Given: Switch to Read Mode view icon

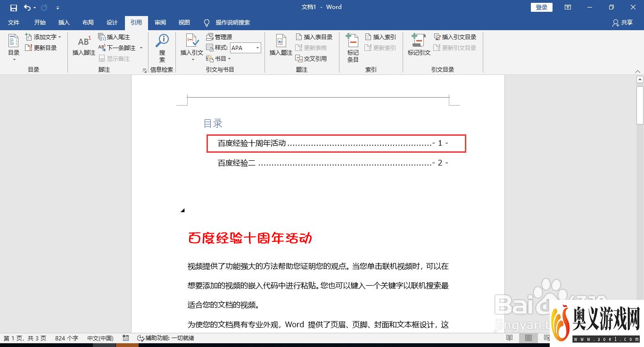Looking at the screenshot, I should click(510, 338).
